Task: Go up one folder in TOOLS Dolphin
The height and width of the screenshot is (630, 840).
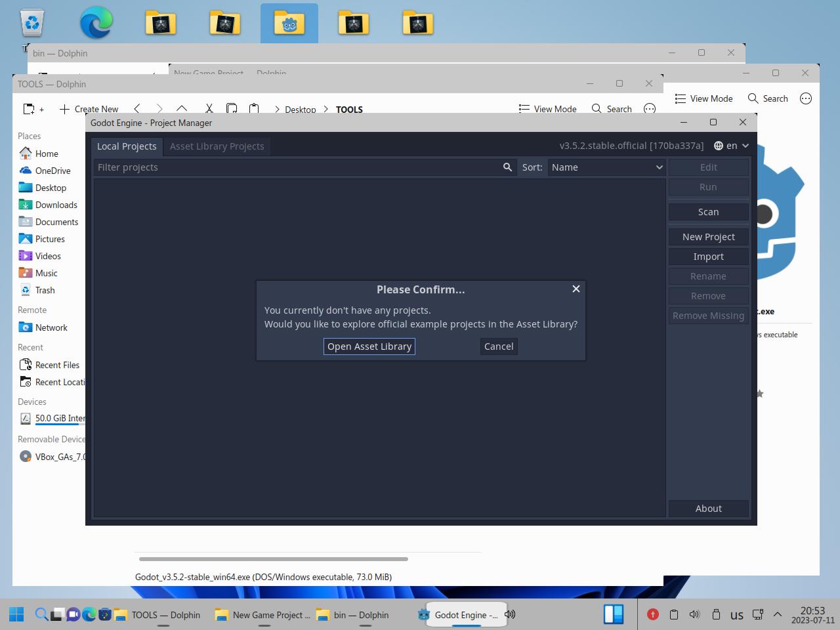Action: point(182,109)
